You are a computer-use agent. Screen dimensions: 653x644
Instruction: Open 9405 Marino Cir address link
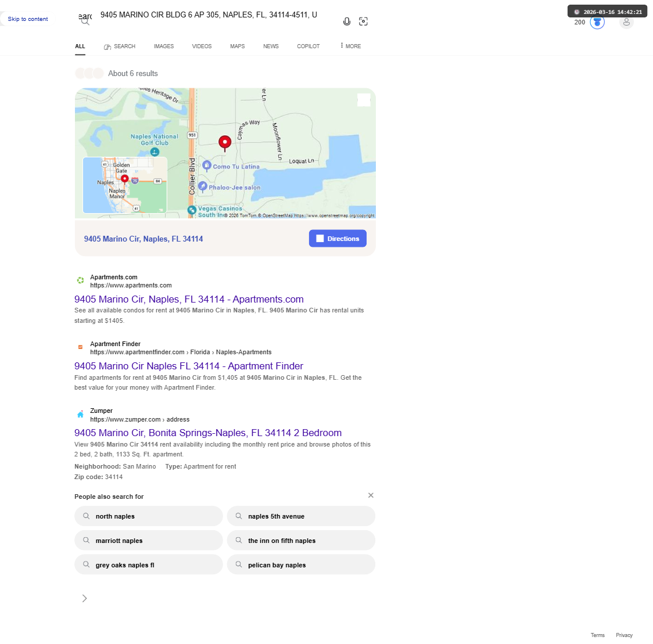[x=143, y=239]
